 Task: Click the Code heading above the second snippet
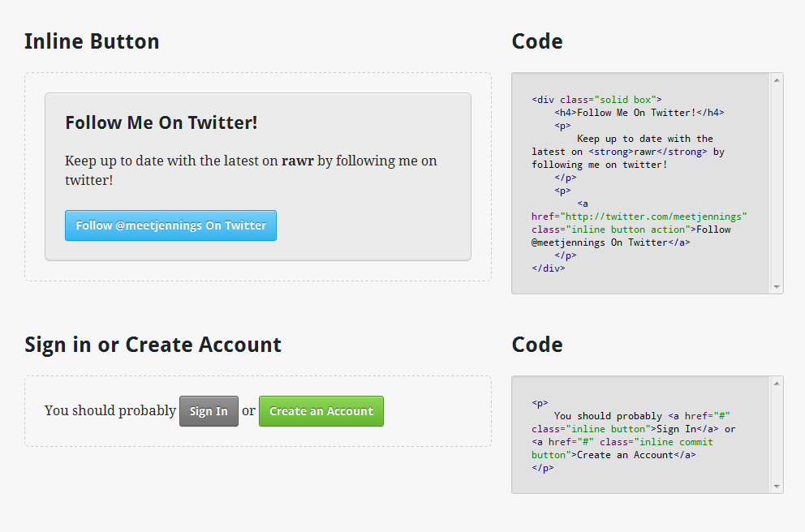[x=537, y=345]
